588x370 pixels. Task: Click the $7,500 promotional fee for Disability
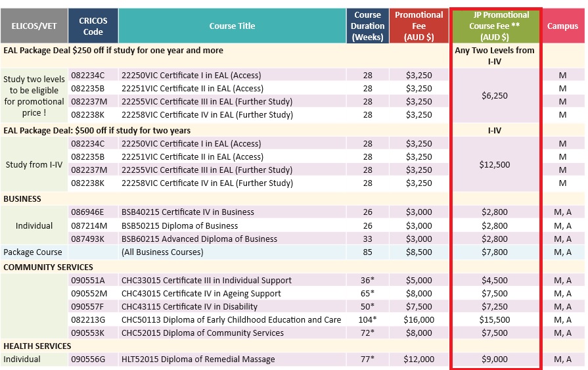point(419,307)
